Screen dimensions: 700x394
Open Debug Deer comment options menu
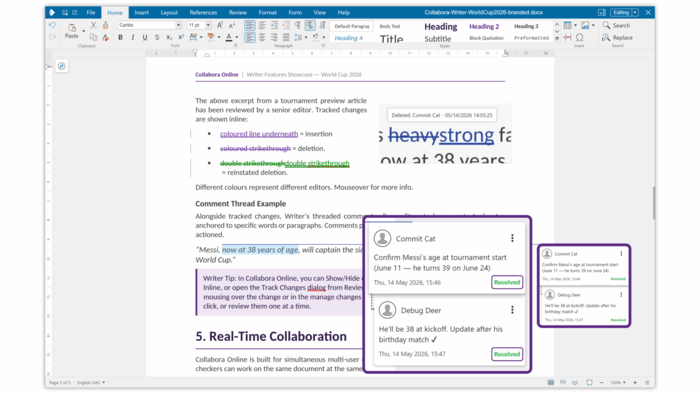(x=512, y=310)
